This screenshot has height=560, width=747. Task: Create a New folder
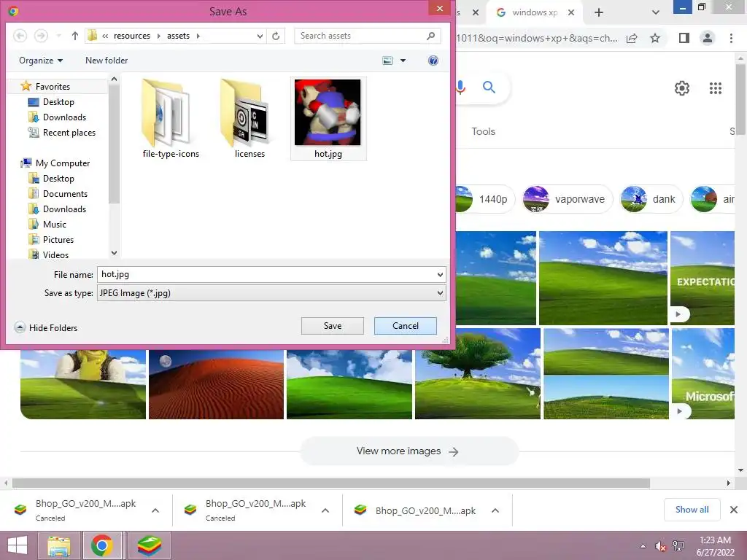(x=107, y=61)
